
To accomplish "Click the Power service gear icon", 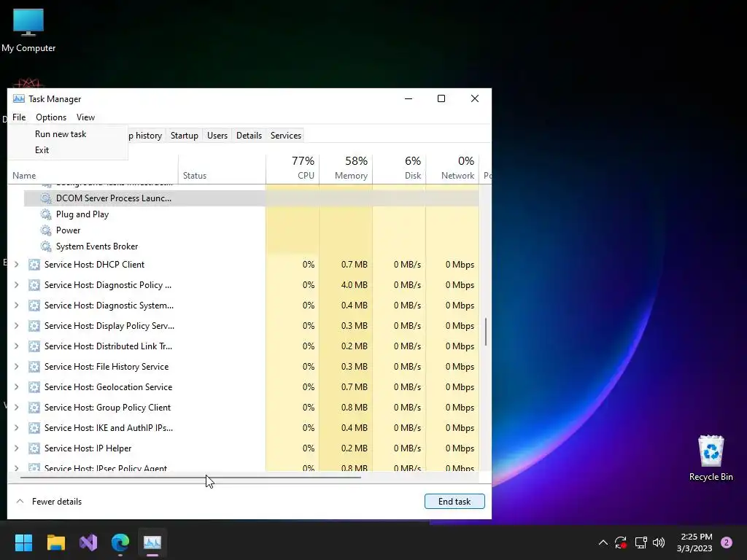I will pyautogui.click(x=46, y=230).
